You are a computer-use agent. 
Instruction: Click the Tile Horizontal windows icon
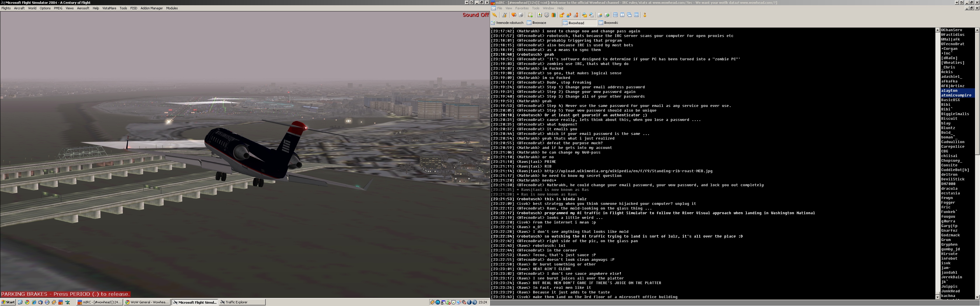pyautogui.click(x=615, y=15)
